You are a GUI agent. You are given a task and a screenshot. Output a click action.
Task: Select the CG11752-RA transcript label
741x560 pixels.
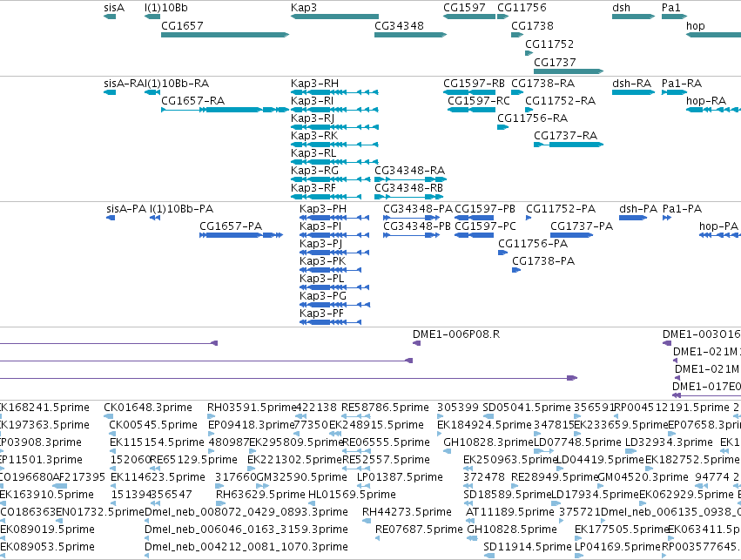click(x=560, y=101)
